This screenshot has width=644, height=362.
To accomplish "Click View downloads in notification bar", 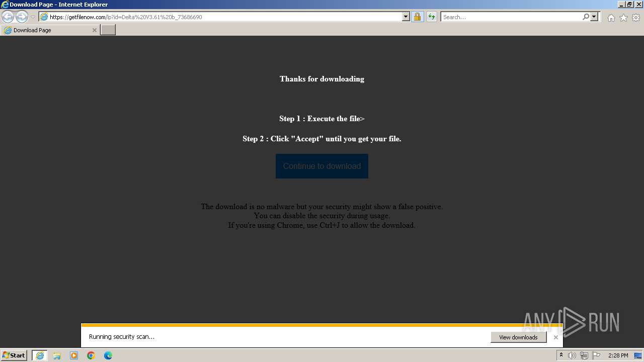I will (x=518, y=337).
